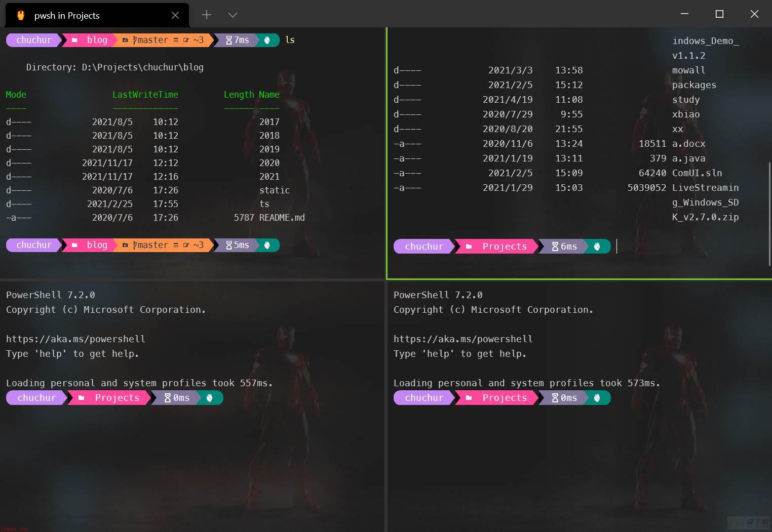
Task: Click 'PowerShell 7.2.0' in the lower-left pane
Action: [51, 295]
